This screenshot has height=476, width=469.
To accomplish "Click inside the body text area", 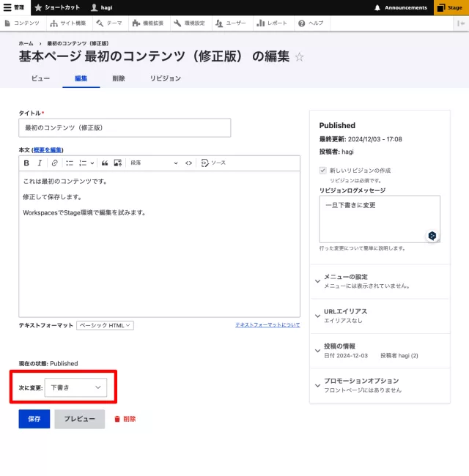I will coord(160,244).
